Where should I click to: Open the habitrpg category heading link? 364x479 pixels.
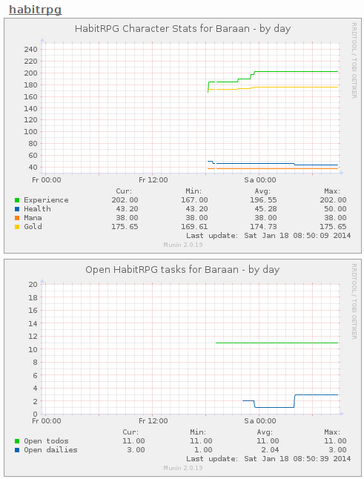[x=35, y=10]
